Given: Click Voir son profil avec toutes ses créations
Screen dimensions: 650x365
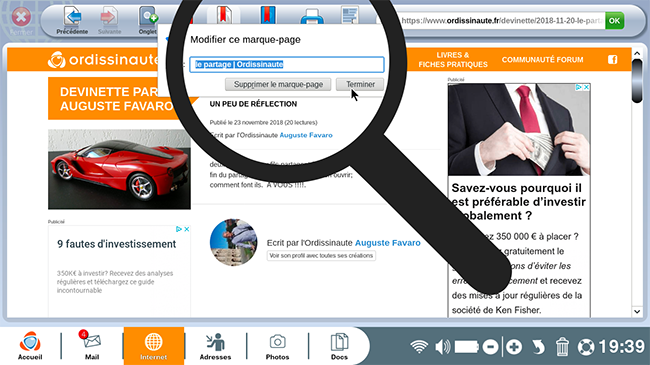Looking at the screenshot, I should [x=321, y=256].
